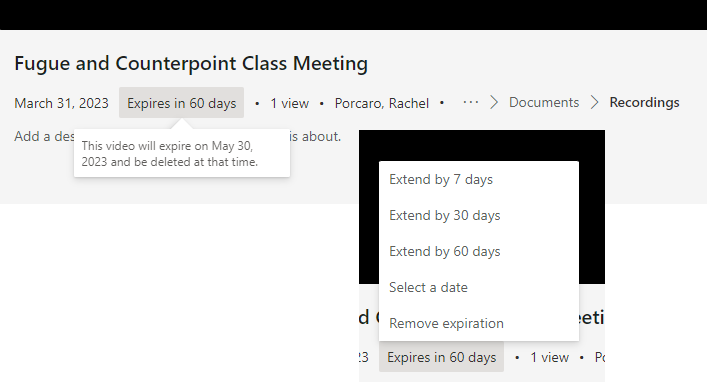Image resolution: width=707 pixels, height=382 pixels.
Task: Click the chevron arrow before Recordings
Action: pyautogui.click(x=595, y=102)
